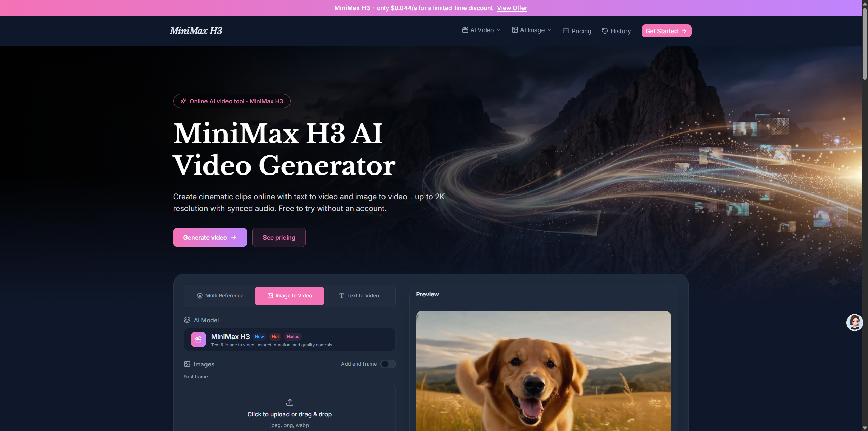Click the New badge on MiniMax H3
Image resolution: width=868 pixels, height=431 pixels.
click(259, 336)
